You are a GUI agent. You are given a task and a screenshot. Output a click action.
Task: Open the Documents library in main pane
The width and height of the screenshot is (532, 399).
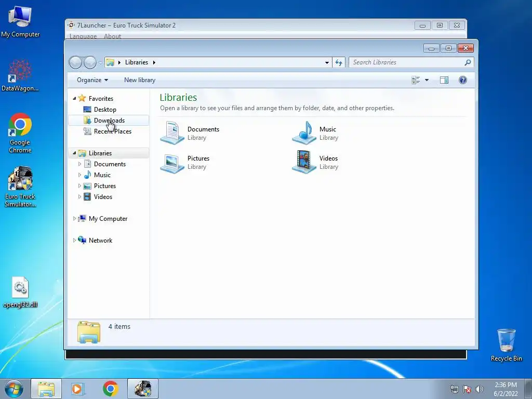click(x=190, y=133)
